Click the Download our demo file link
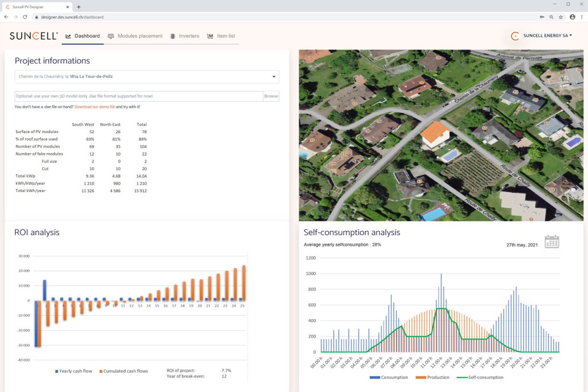Image resolution: width=588 pixels, height=392 pixels. click(x=95, y=107)
